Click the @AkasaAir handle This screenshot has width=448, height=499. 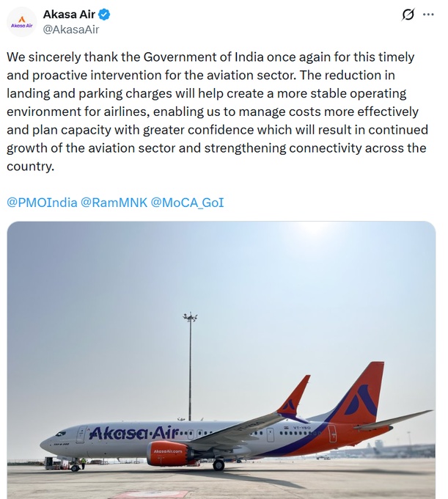click(x=72, y=29)
